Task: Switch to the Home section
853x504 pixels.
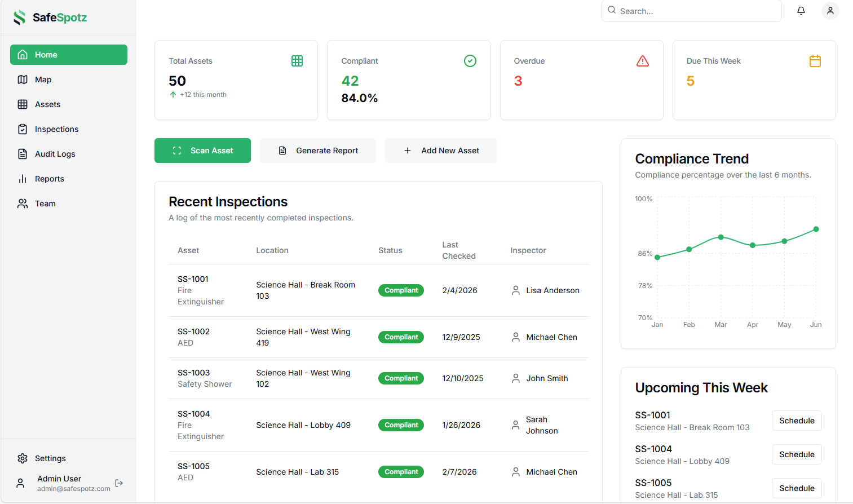Action: click(68, 54)
